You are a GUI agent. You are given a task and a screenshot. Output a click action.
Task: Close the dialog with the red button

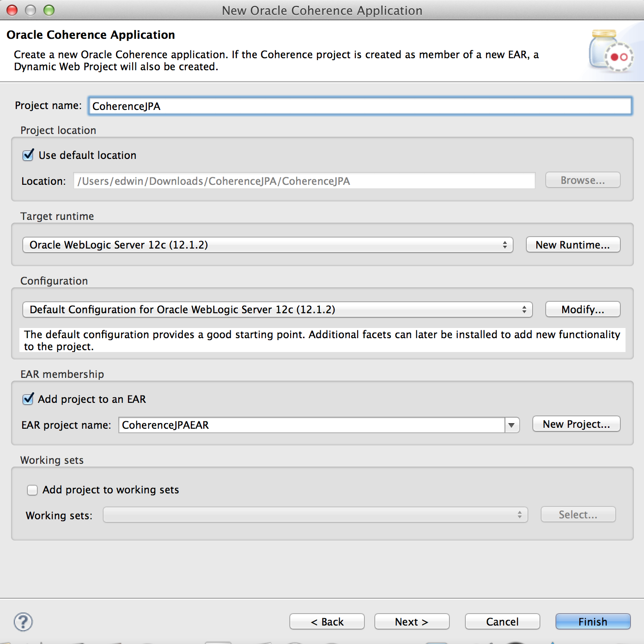12,10
